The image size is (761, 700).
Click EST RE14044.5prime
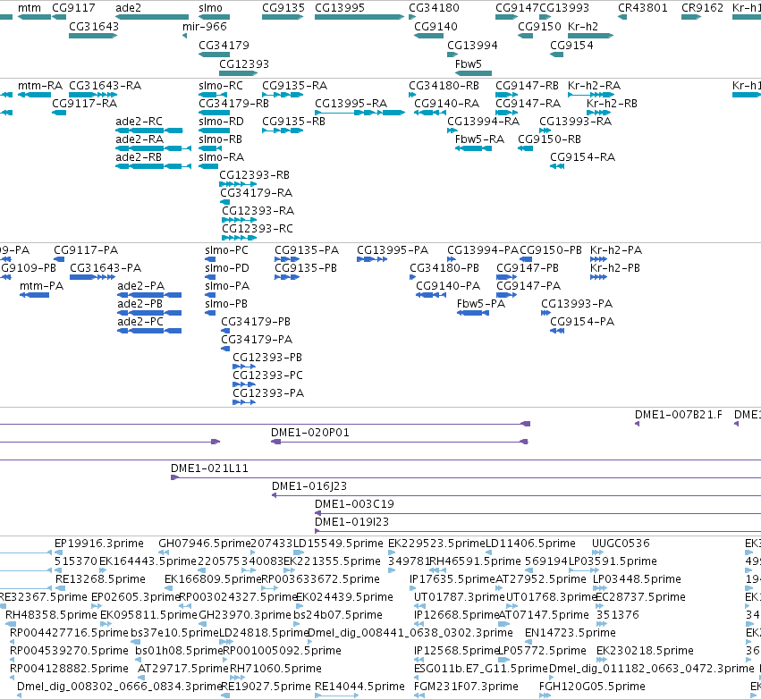click(x=337, y=696)
